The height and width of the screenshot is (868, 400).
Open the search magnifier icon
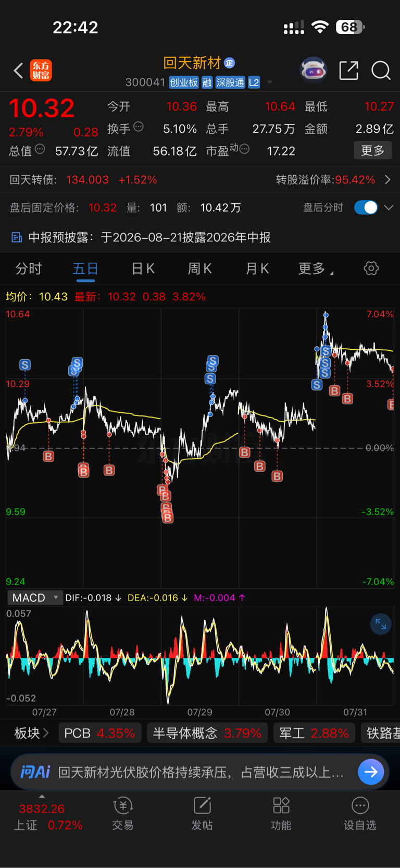[381, 70]
